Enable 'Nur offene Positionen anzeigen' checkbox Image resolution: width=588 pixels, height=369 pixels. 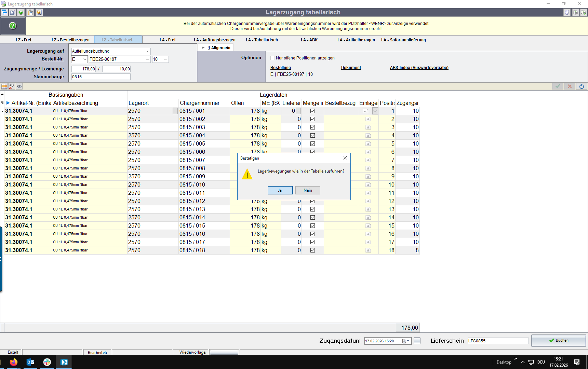point(272,58)
